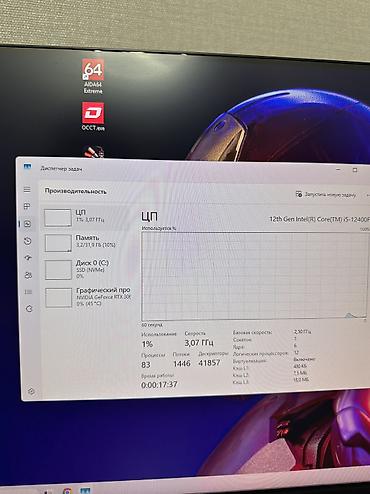Open the AIDA64 Extreme desktop shortcut
The height and width of the screenshot is (494, 370).
click(x=93, y=76)
